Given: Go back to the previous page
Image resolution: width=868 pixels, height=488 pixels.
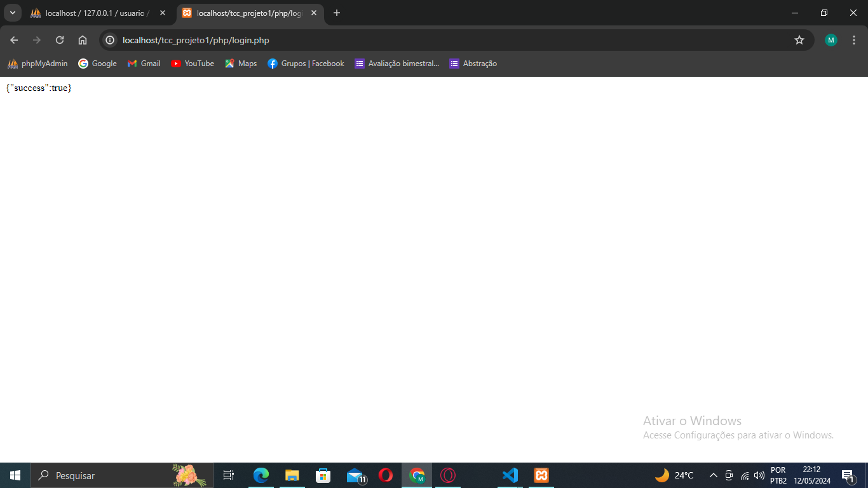Looking at the screenshot, I should coord(14,40).
